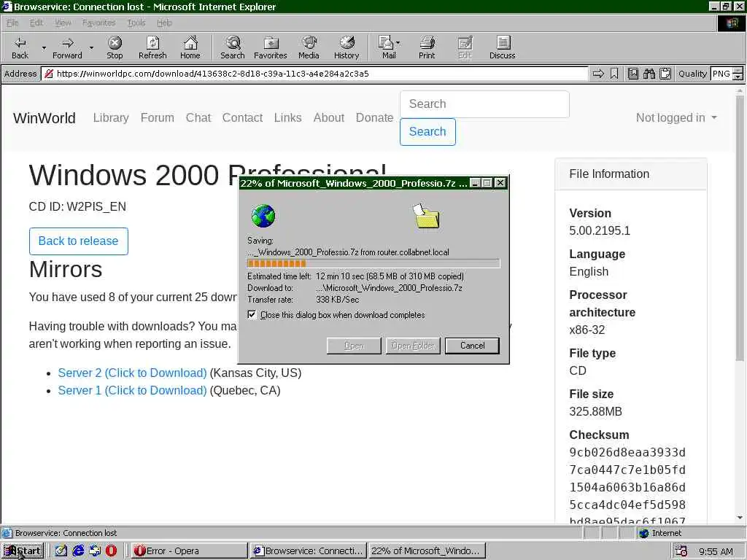Image resolution: width=747 pixels, height=560 pixels.
Task: Click the Back arrow toolbar button
Action: (20, 47)
